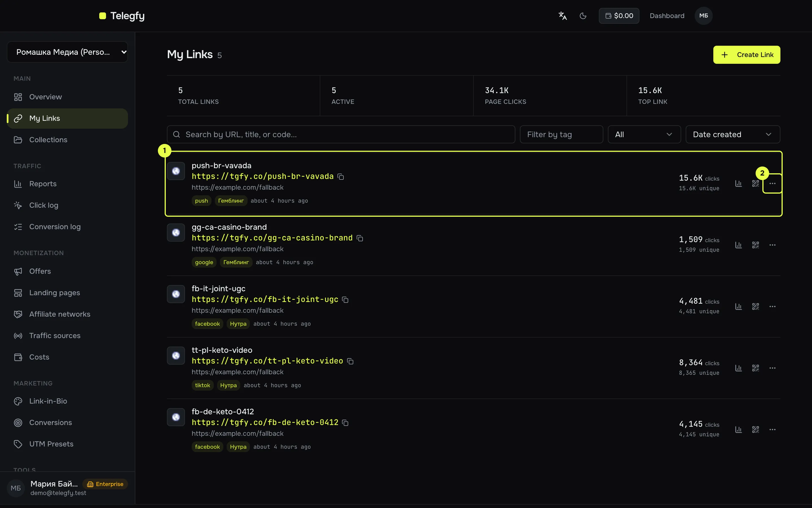Viewport: 812px width, 508px height.
Task: Click the language translate icon
Action: [x=563, y=16]
